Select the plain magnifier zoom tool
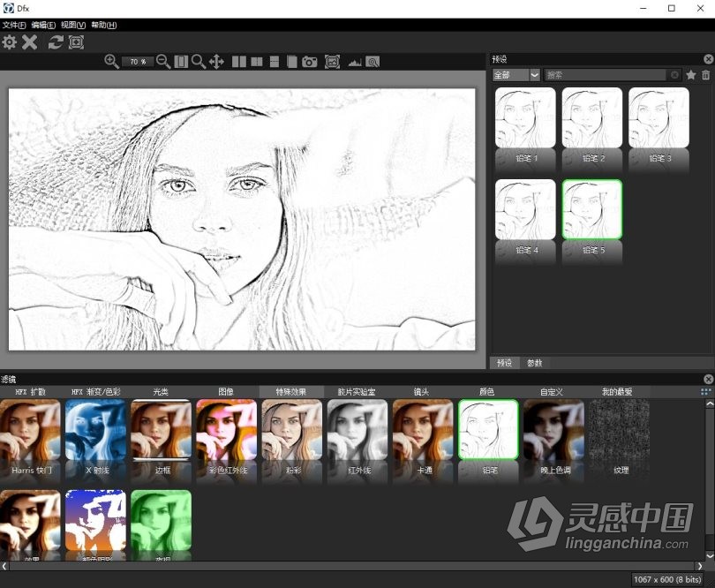This screenshot has height=588, width=715. tap(199, 62)
